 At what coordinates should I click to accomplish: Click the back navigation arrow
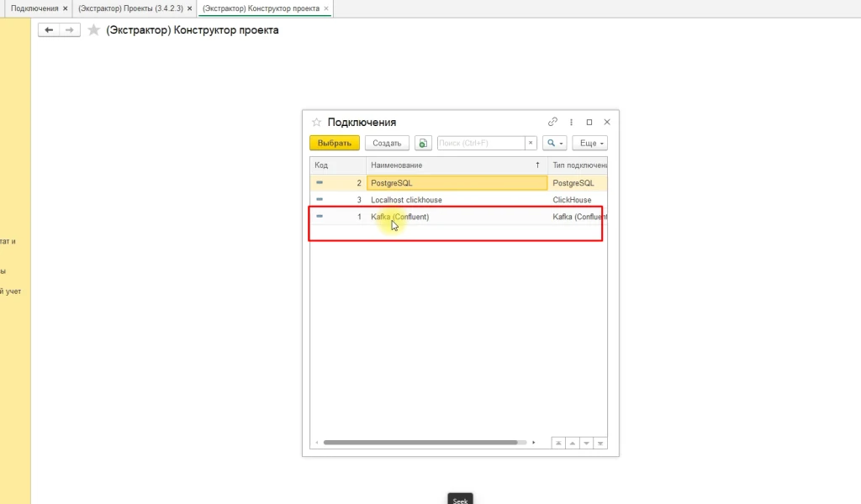click(49, 30)
